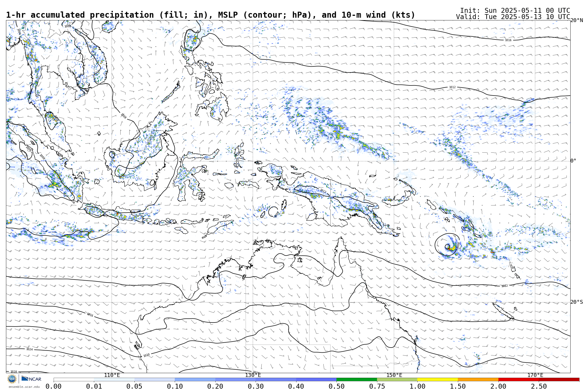Click the 1012 isobar label on New Guinea

323,191
